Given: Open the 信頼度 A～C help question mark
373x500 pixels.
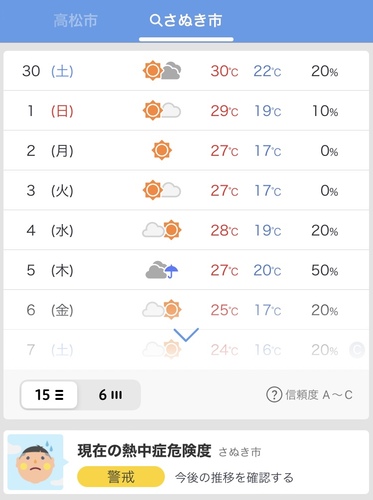Looking at the screenshot, I should click(274, 395).
